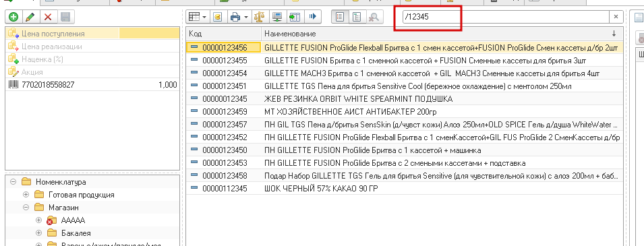Click the coins icon next to Цена реализации
This screenshot has width=644, height=246.
click(x=13, y=47)
